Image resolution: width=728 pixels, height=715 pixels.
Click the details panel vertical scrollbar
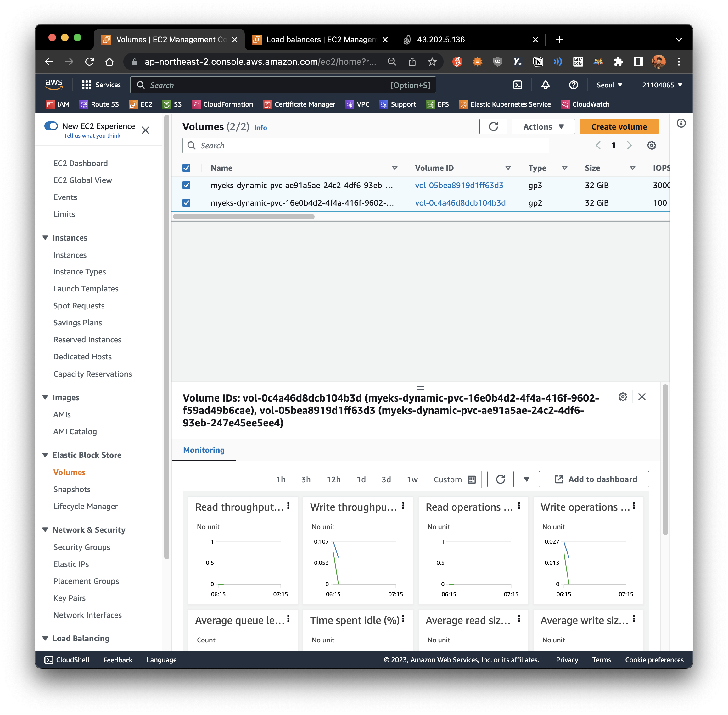point(665,459)
